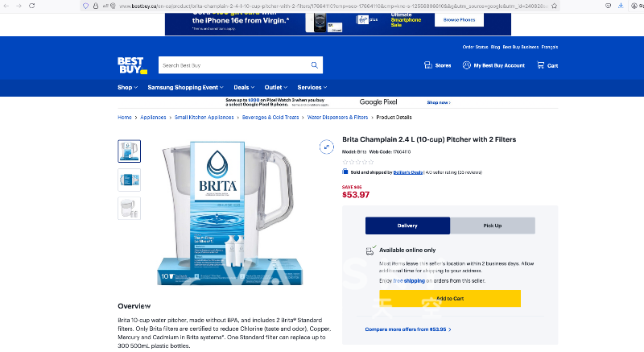Open My Best Buy Account icon
Screen dimensions: 644x352
[x=467, y=65]
